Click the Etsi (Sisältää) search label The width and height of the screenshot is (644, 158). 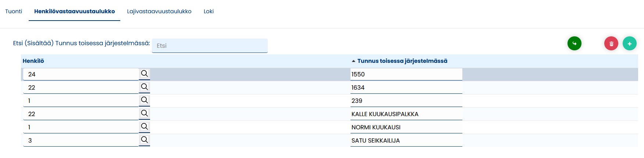click(81, 43)
